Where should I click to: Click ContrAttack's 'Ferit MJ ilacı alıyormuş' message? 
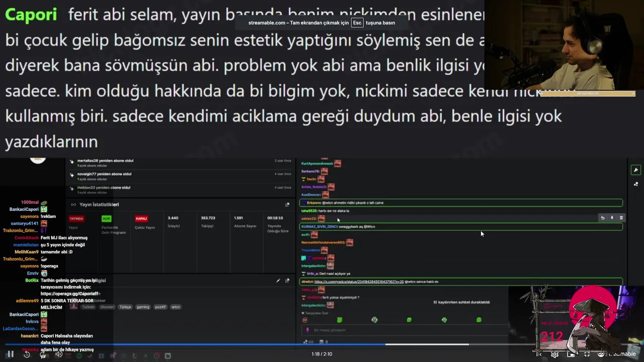[x=64, y=238]
